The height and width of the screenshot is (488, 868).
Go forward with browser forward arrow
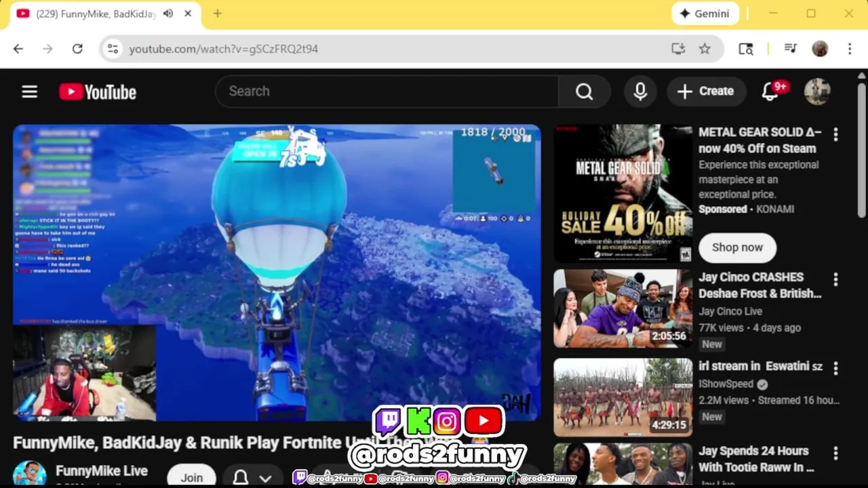point(47,49)
